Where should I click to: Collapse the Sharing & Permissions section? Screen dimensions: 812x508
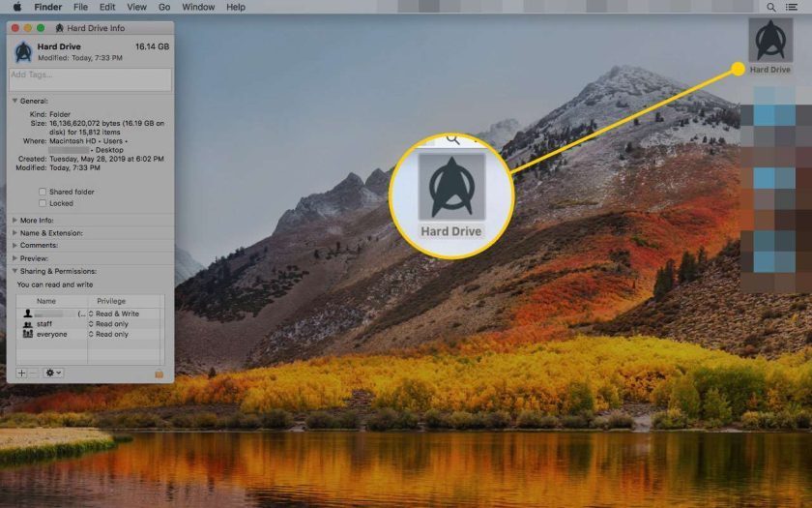tap(15, 271)
